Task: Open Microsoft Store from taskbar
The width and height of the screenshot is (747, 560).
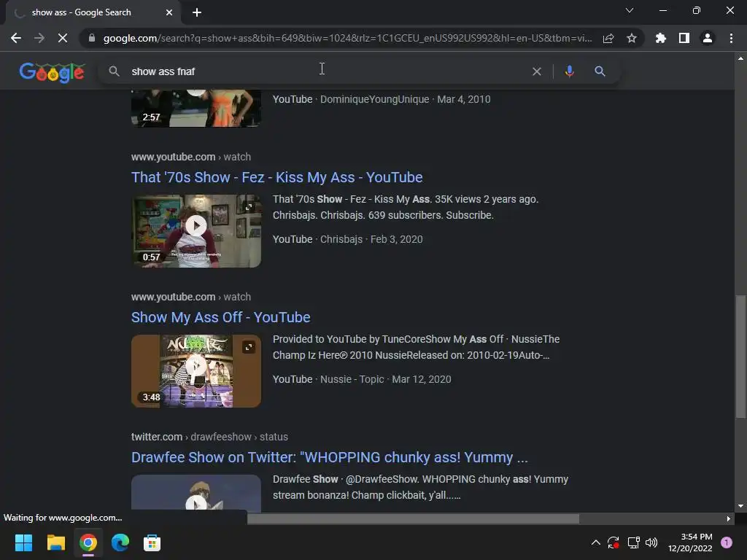Action: tap(152, 542)
